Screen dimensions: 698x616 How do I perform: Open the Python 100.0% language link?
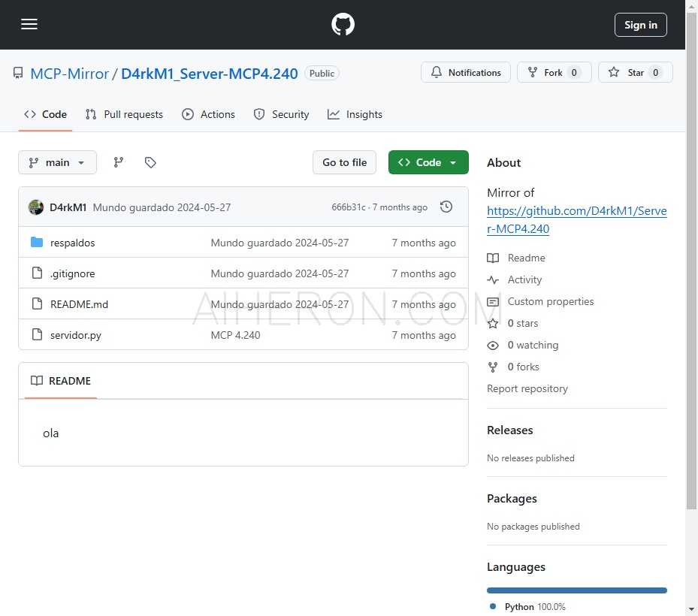click(528, 607)
